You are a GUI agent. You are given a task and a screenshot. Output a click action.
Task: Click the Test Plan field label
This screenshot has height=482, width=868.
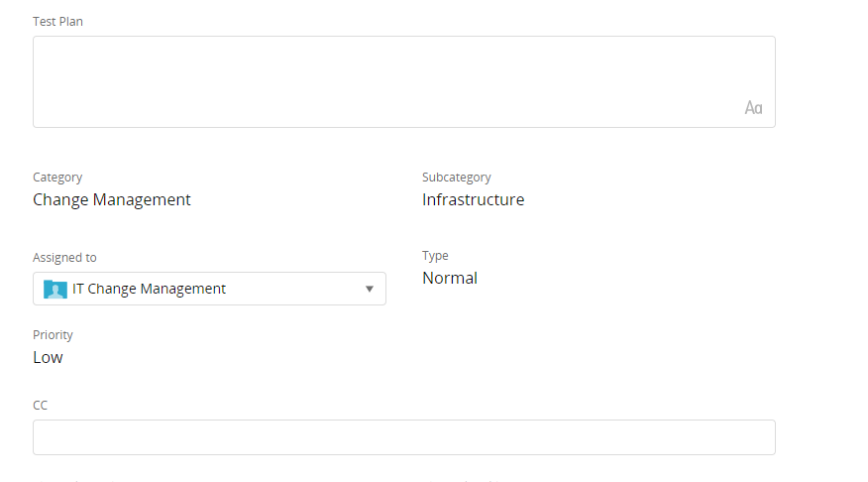[57, 21]
